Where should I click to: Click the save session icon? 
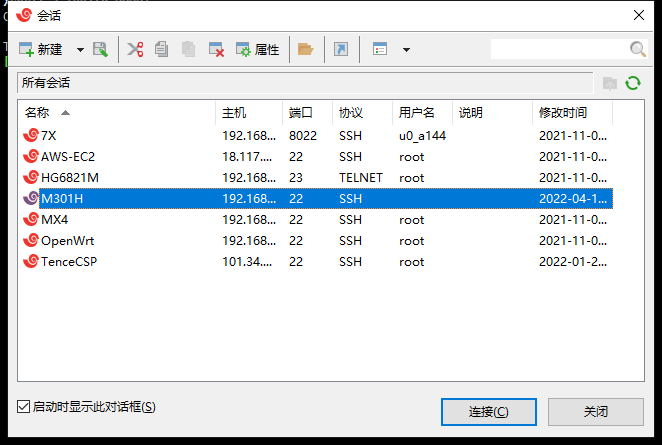[x=100, y=49]
